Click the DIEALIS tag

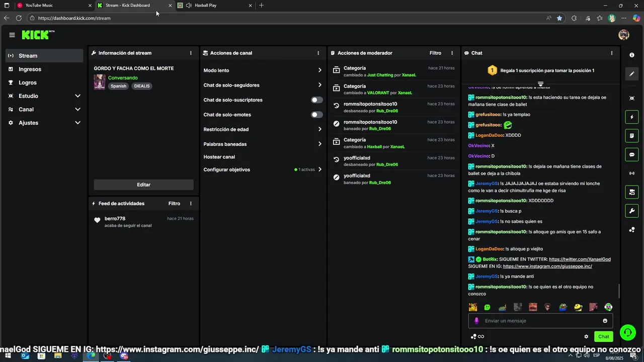click(x=142, y=86)
